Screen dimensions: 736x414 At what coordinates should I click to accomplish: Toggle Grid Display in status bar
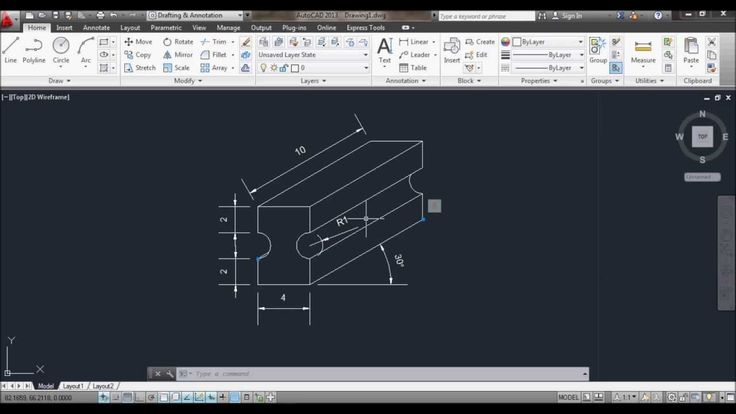128,397
